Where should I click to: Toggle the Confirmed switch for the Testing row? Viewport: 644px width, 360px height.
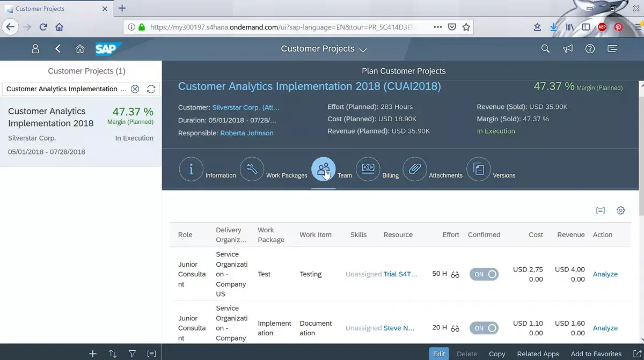[x=484, y=274]
